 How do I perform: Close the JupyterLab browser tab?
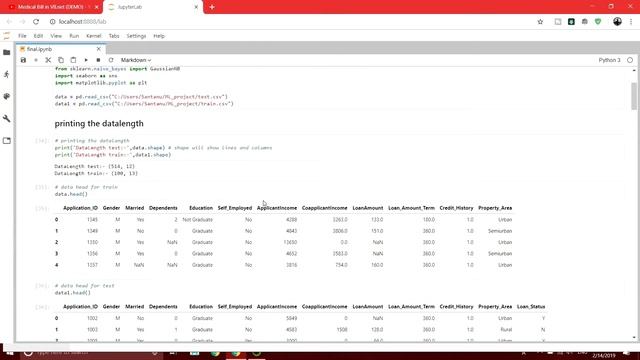click(196, 7)
